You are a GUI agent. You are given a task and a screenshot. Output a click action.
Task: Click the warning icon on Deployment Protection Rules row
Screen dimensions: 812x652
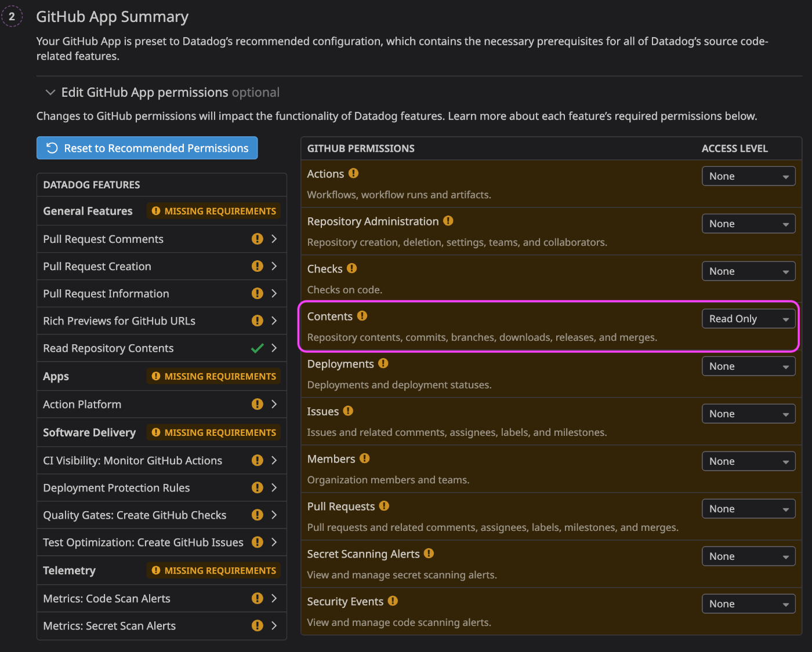258,487
